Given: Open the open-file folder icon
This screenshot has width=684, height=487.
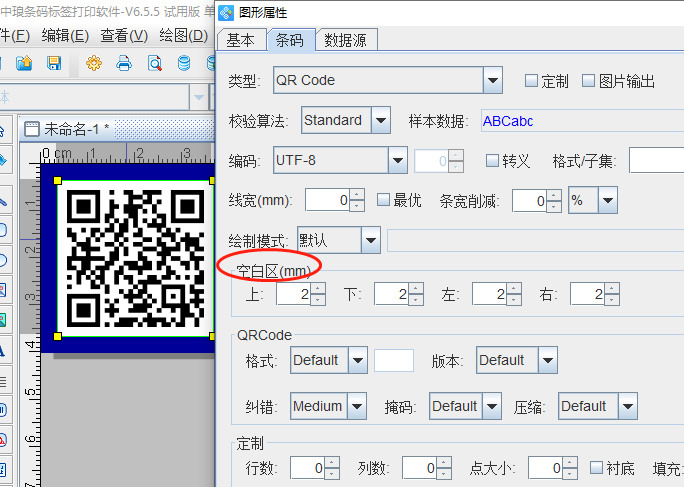Looking at the screenshot, I should (24, 64).
